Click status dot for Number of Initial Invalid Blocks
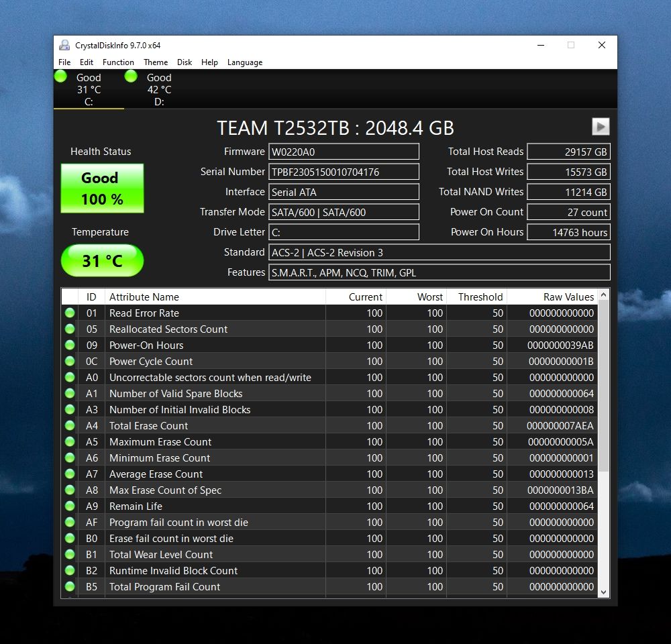 [70, 409]
